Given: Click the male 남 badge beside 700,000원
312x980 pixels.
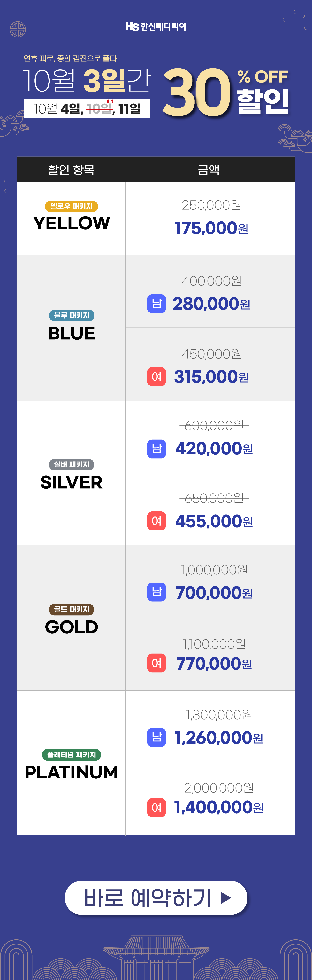Looking at the screenshot, I should 156,592.
